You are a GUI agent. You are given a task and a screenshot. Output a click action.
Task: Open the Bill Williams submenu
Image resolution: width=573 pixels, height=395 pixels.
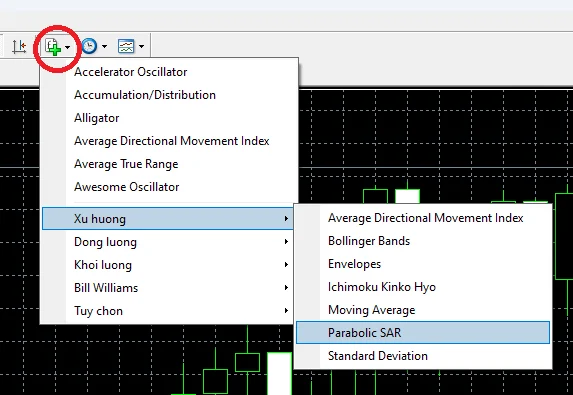168,288
